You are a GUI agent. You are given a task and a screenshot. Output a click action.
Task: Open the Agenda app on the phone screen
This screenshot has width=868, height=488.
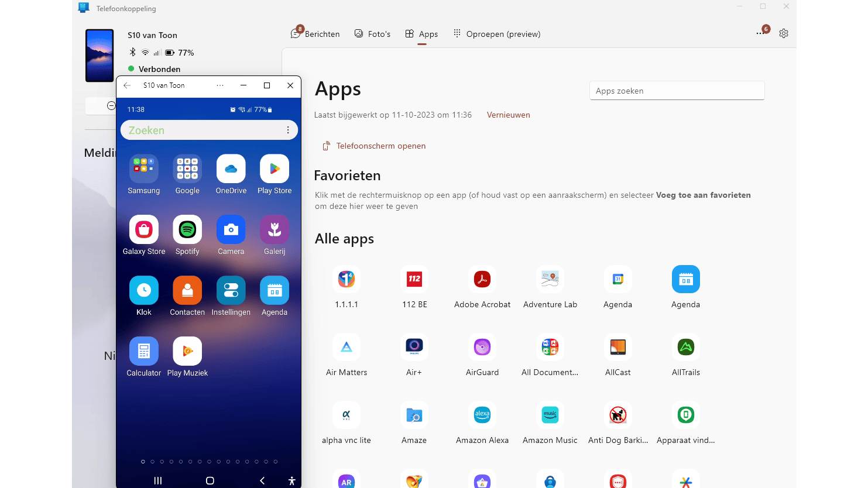click(275, 291)
